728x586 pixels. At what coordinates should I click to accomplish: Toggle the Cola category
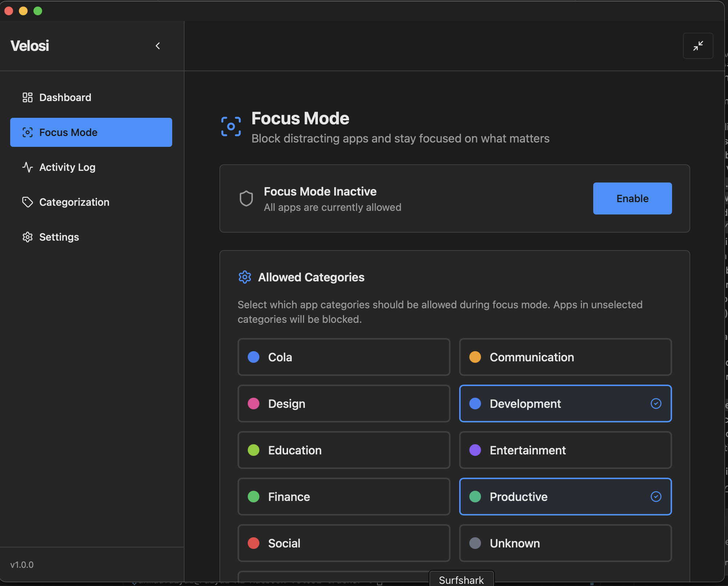(344, 357)
